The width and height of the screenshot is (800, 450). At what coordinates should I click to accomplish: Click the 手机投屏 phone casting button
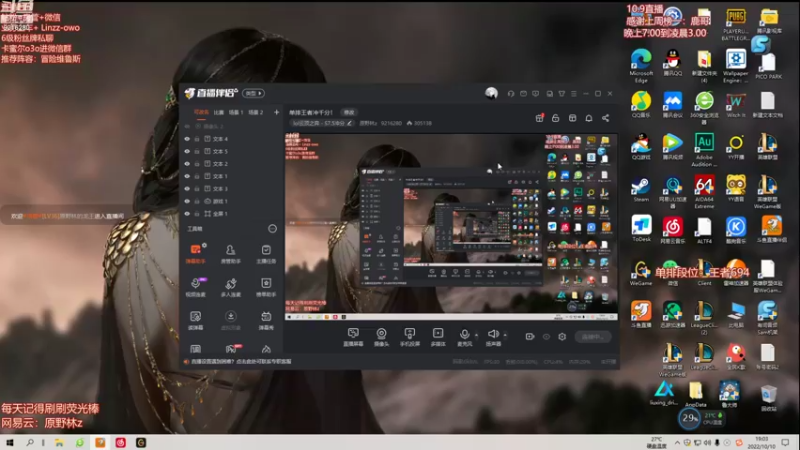click(x=410, y=337)
